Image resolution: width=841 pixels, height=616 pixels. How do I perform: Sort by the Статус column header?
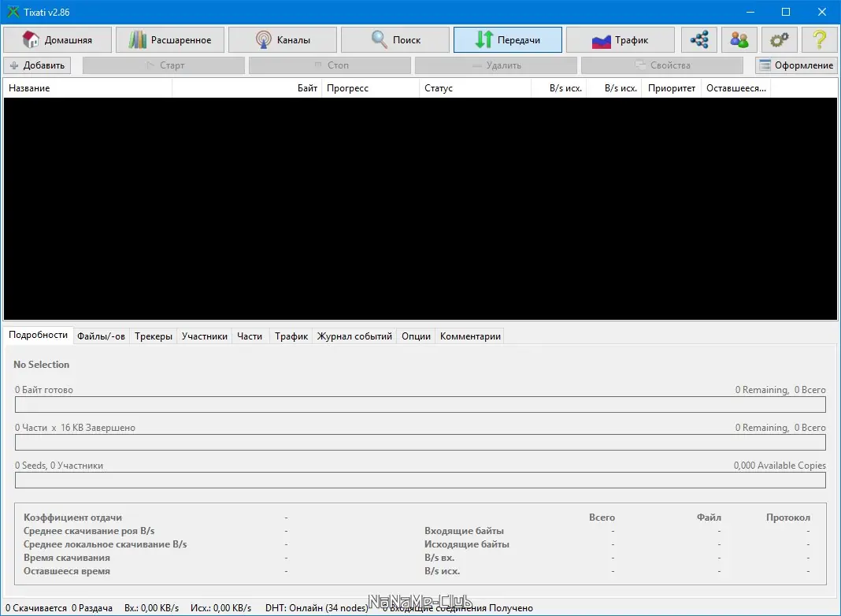(x=475, y=88)
